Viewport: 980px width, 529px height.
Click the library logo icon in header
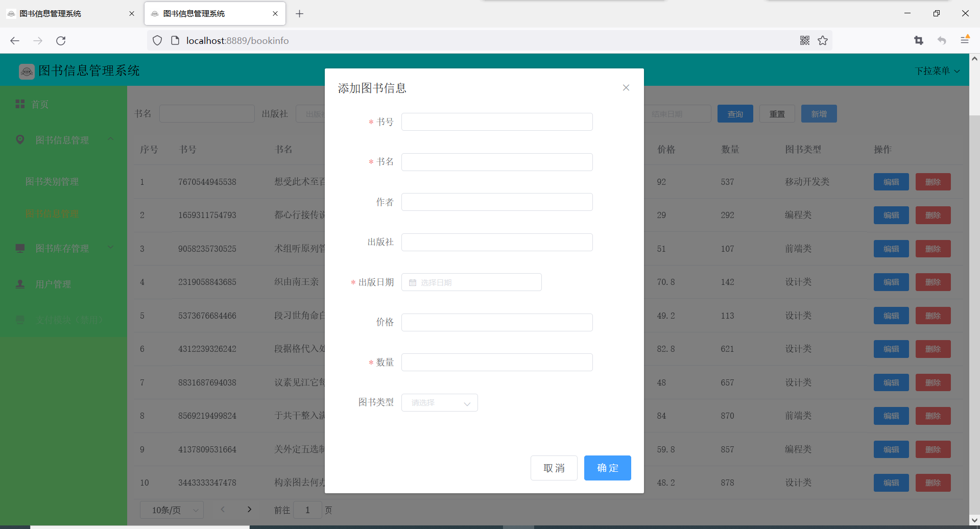click(x=27, y=71)
